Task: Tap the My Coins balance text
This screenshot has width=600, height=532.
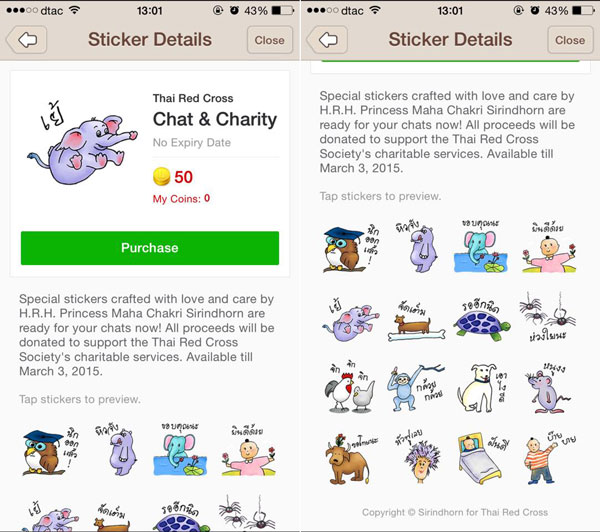Action: pos(181,199)
